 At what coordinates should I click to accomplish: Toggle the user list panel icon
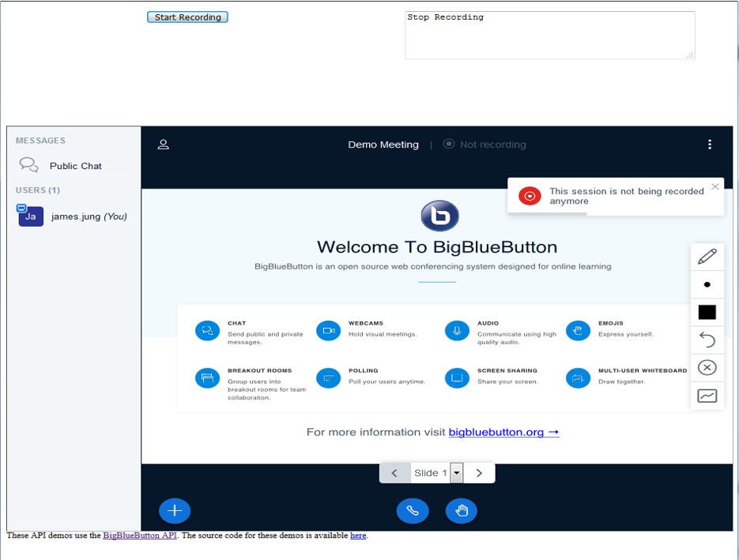[164, 145]
